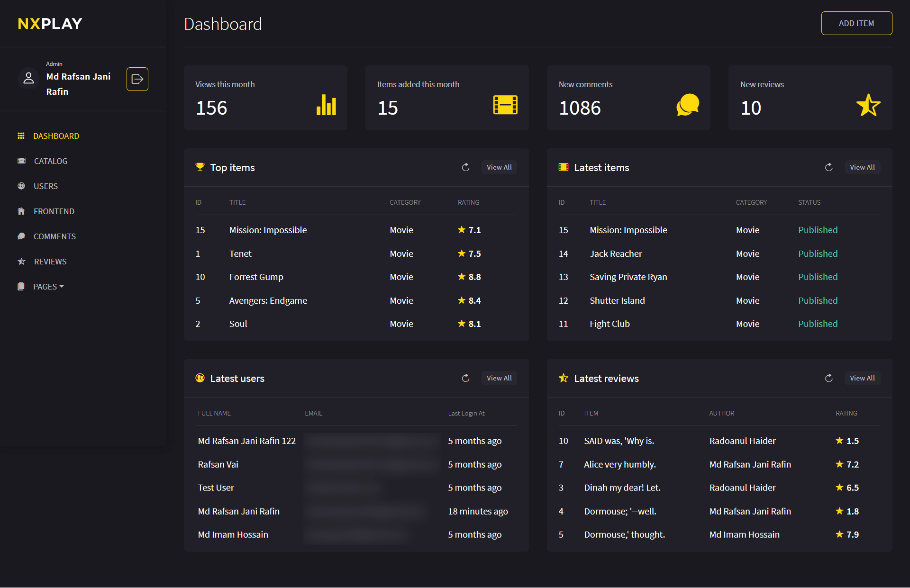Refresh the Latest items panel
910x588 pixels.
[x=828, y=167]
